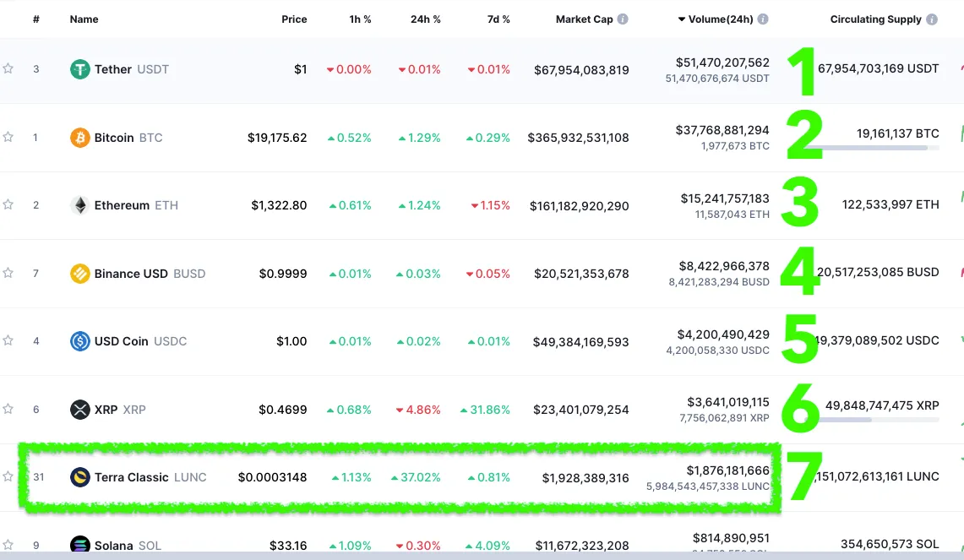The width and height of the screenshot is (964, 560).
Task: Open the USD Coin USDC page
Action: pyautogui.click(x=140, y=341)
